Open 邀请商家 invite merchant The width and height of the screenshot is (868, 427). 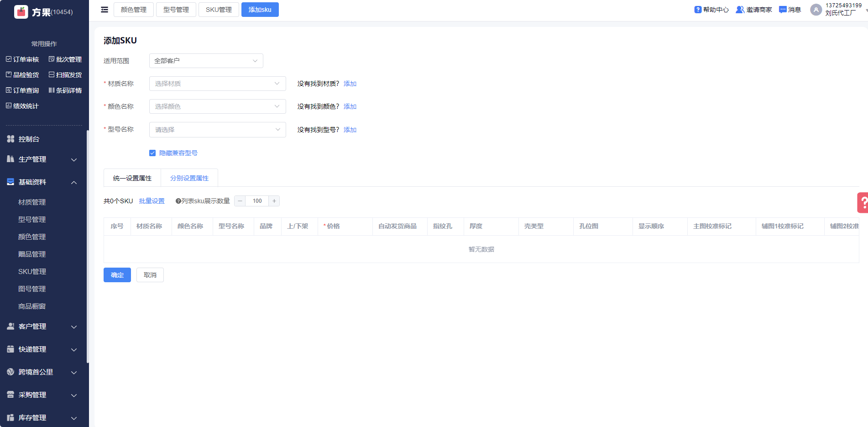coord(754,10)
